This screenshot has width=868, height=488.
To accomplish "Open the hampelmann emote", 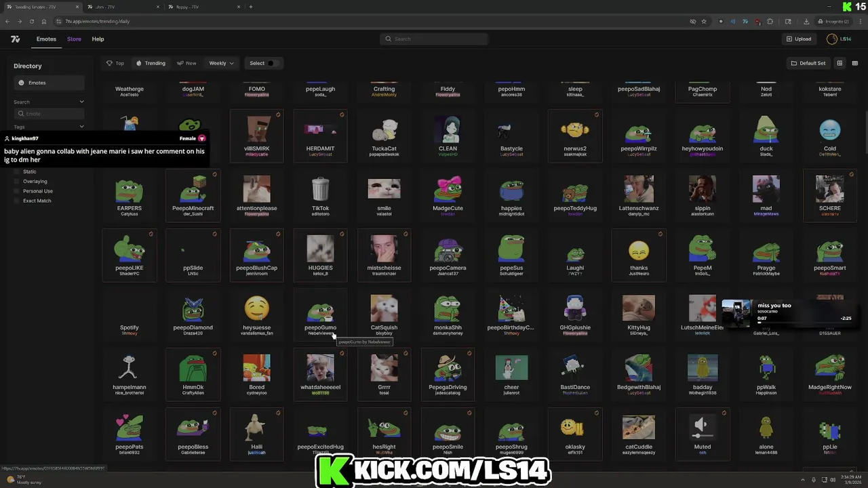I will (129, 374).
